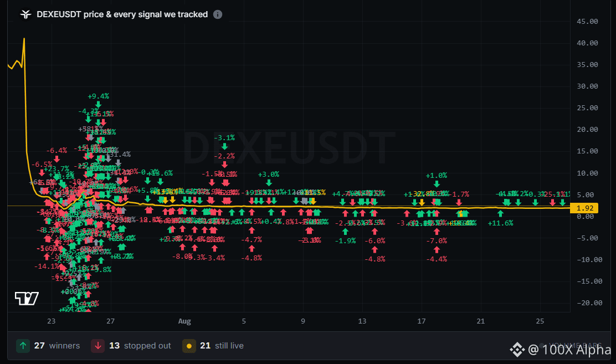Click the logo icon before DEXEUSDT title
616x364 pixels.
26,14
